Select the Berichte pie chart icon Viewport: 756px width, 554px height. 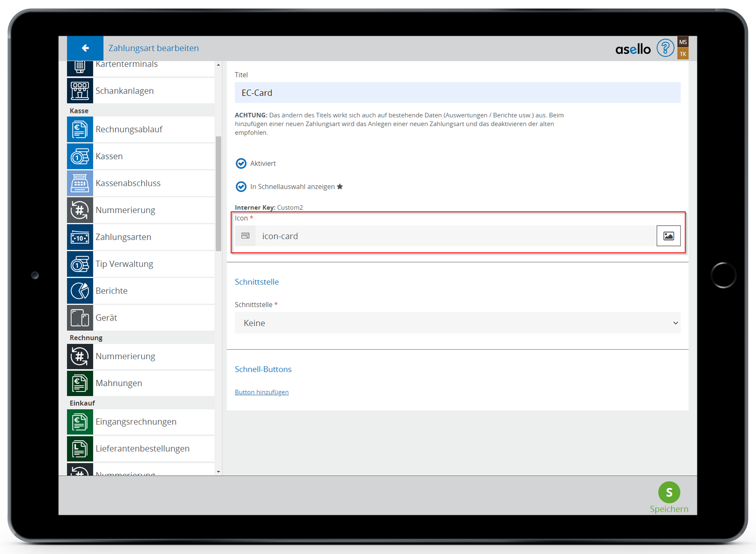click(x=80, y=291)
